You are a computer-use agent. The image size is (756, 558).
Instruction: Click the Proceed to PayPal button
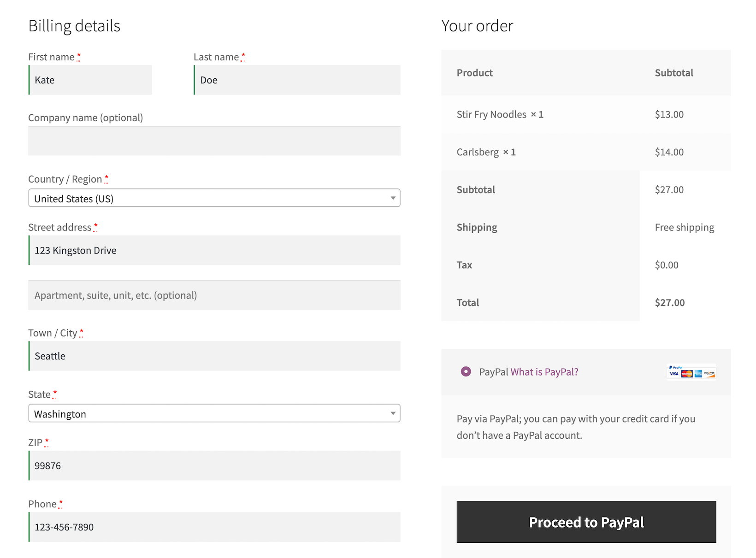[585, 522]
